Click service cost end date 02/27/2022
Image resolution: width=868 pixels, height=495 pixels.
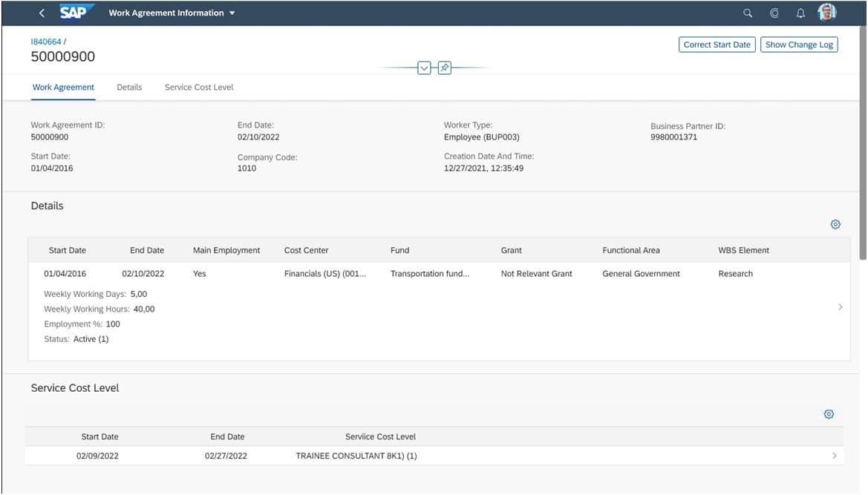(x=226, y=456)
